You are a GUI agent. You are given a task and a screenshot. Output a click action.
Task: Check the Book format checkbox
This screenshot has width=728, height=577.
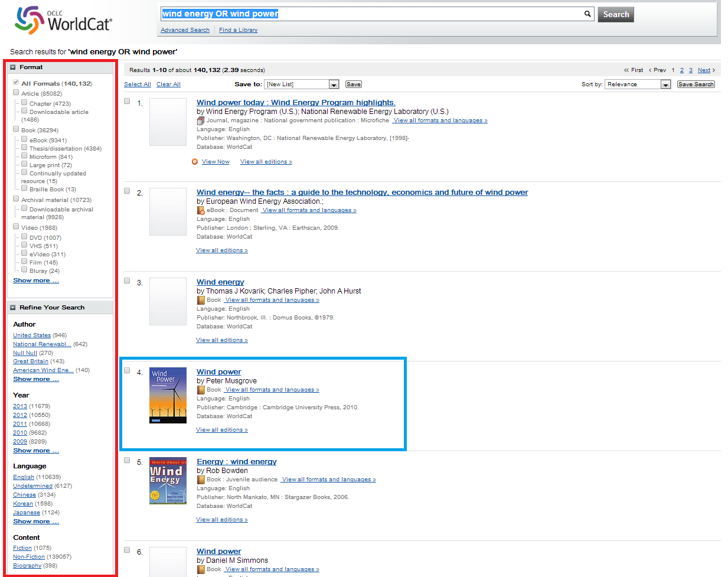coord(16,129)
